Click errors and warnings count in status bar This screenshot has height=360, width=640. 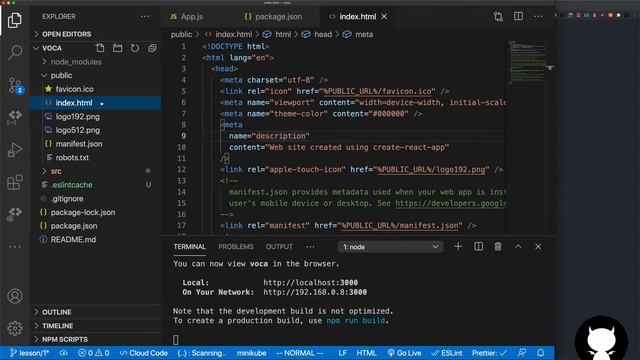(93, 353)
